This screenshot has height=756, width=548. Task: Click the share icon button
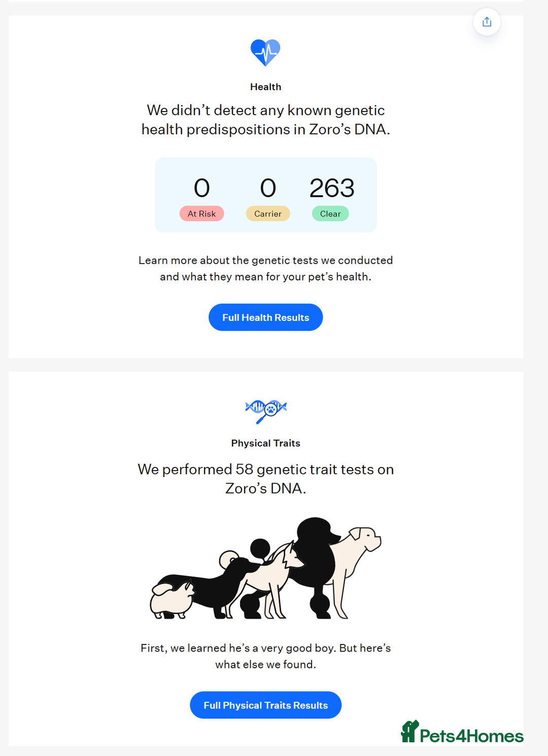487,22
